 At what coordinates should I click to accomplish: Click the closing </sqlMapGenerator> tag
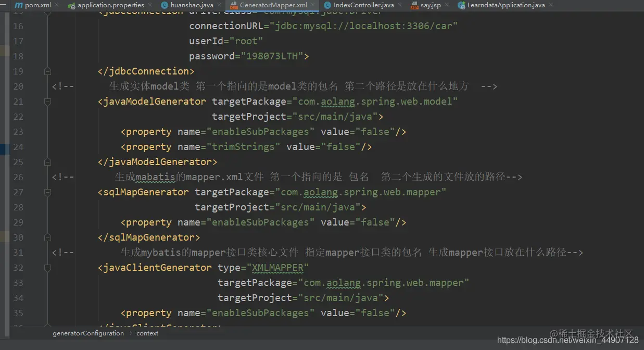click(x=149, y=238)
